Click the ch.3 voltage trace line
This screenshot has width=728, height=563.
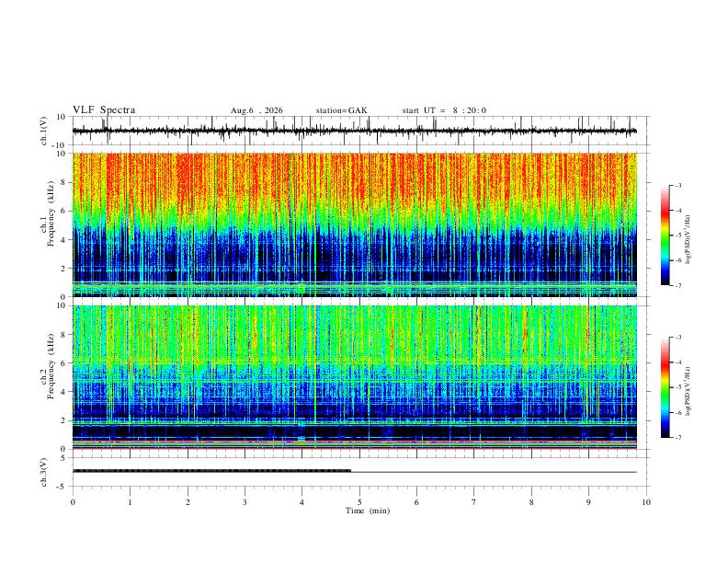(354, 471)
